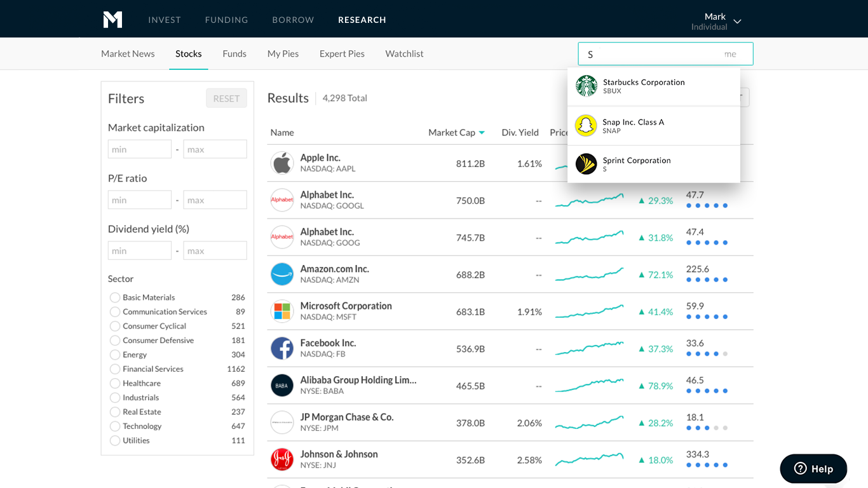Image resolution: width=868 pixels, height=488 pixels.
Task: Select Financial Services sector filter
Action: tap(115, 369)
